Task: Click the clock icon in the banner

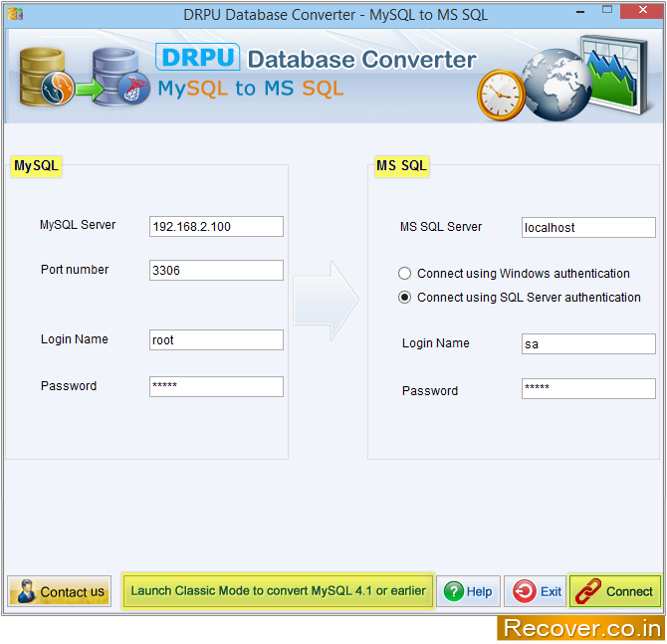Action: [501, 95]
